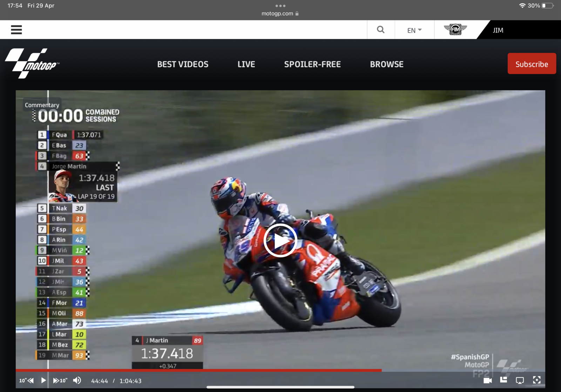The image size is (561, 392).
Task: Mute the video with speaker icon
Action: tap(77, 380)
